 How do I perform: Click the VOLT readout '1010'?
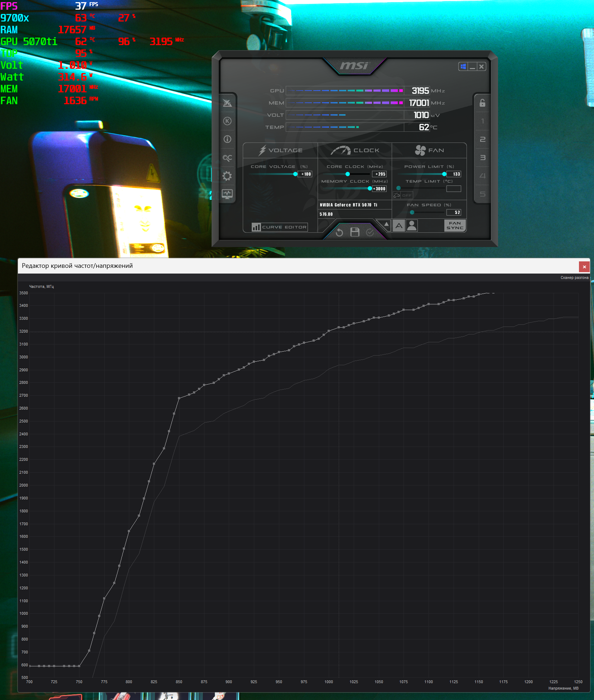(421, 115)
